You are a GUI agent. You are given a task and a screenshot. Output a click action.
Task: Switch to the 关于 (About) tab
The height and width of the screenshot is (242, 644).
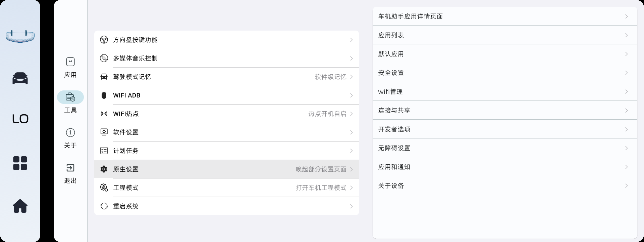click(70, 138)
